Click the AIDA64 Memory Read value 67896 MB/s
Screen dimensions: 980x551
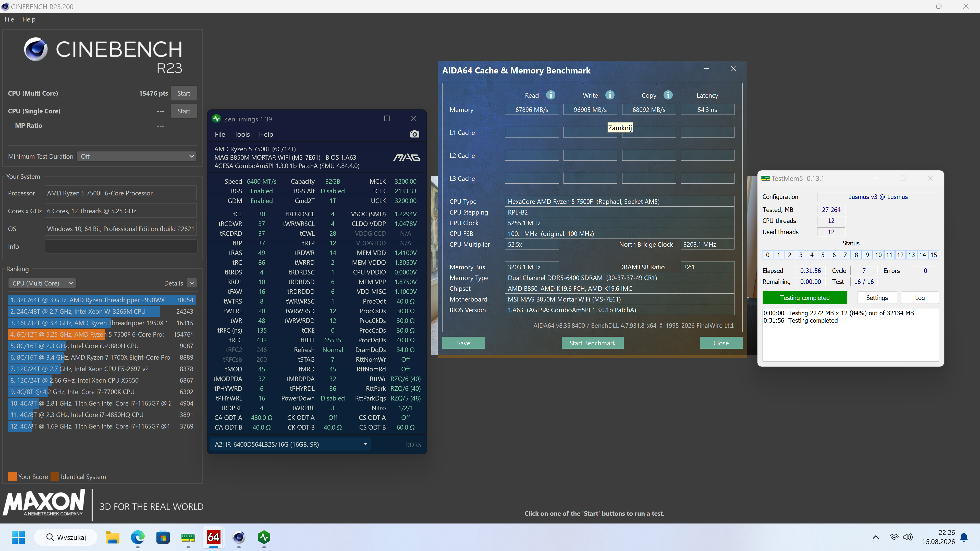coord(532,109)
